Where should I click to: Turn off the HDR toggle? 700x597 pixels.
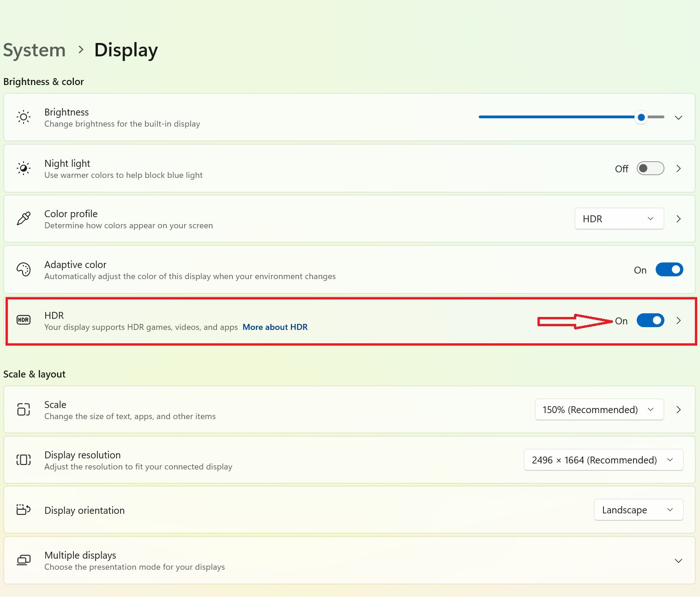pyautogui.click(x=650, y=320)
